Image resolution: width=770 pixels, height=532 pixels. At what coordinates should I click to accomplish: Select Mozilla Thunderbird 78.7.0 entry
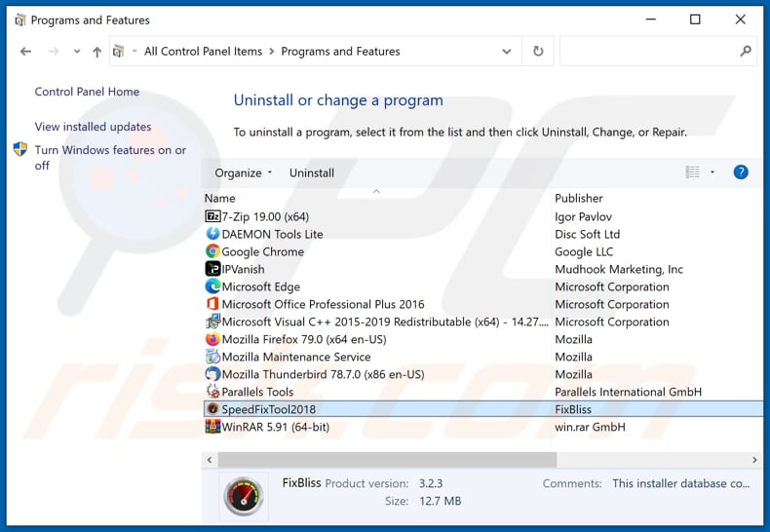324,374
